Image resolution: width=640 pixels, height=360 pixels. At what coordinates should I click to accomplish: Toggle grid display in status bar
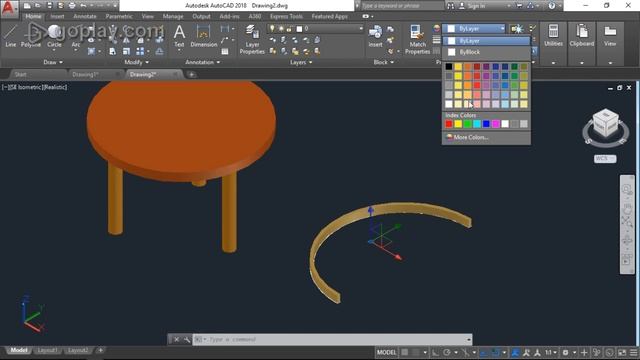point(405,352)
